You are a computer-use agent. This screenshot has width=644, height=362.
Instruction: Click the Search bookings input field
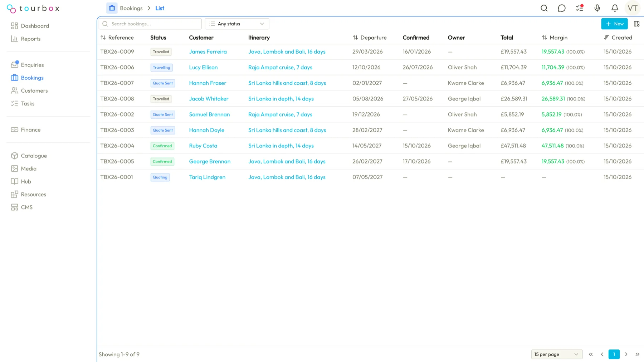tap(150, 24)
